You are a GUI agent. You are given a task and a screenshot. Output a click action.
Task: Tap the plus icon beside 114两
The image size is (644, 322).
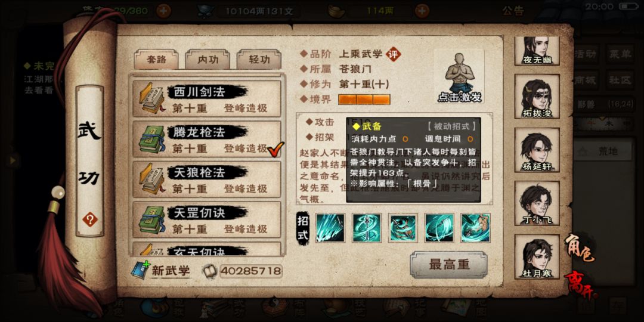(x=422, y=11)
